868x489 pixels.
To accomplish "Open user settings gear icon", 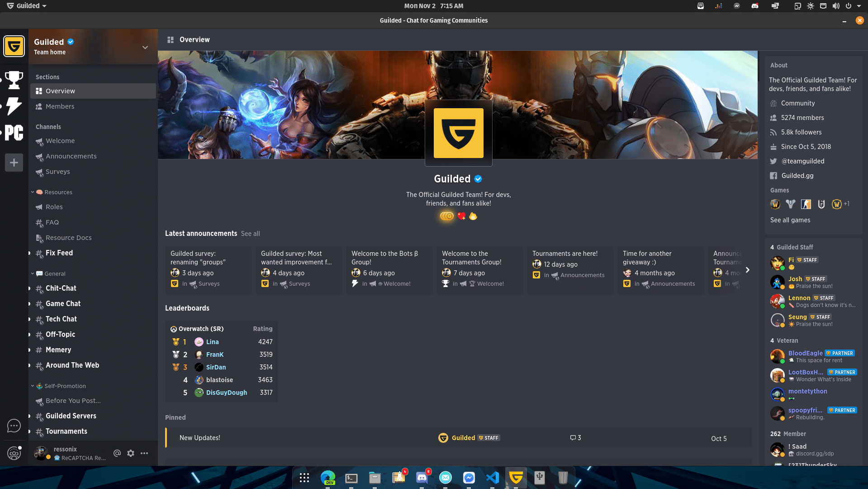I will [131, 453].
